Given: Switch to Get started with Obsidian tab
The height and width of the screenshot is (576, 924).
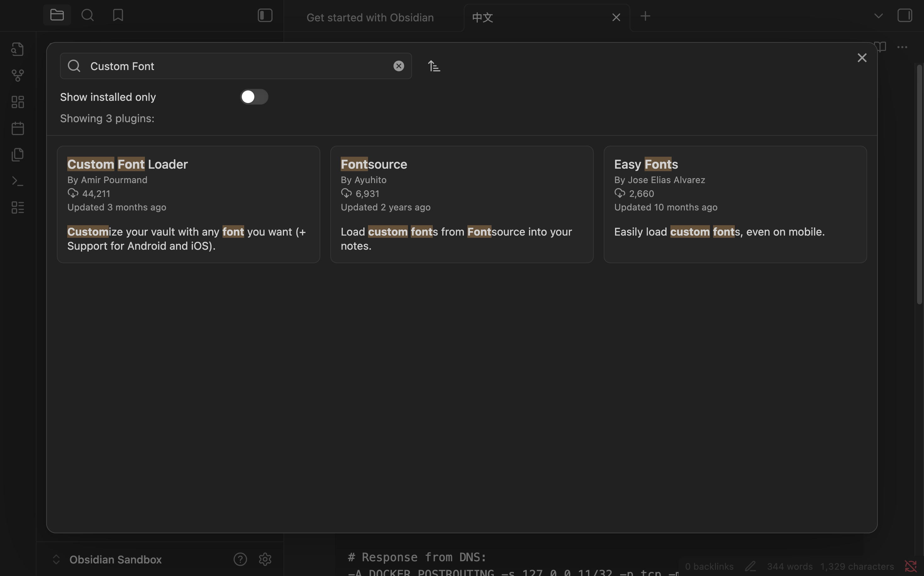Looking at the screenshot, I should [370, 18].
